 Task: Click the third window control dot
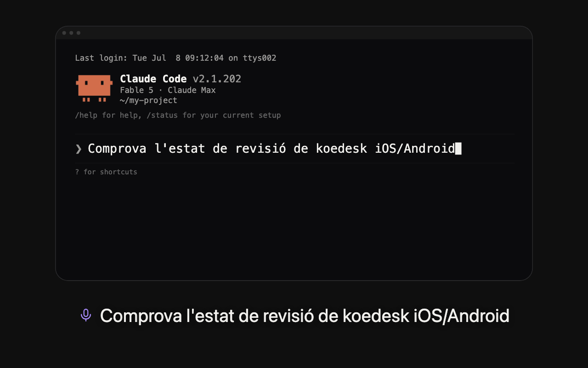pos(79,33)
